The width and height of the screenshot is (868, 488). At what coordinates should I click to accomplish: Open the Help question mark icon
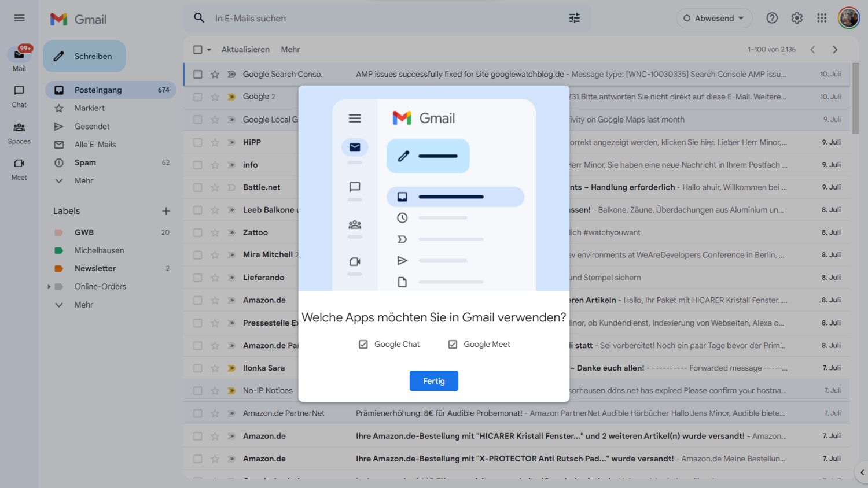[x=772, y=18]
